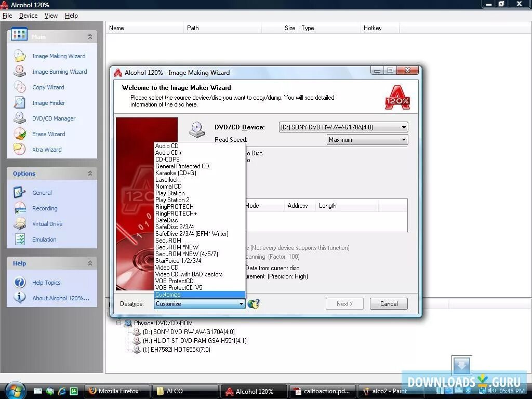Viewport: 532px width, 399px height.
Task: Click the Physical DVD/CD-ROM drive icon
Action: pyautogui.click(x=128, y=323)
